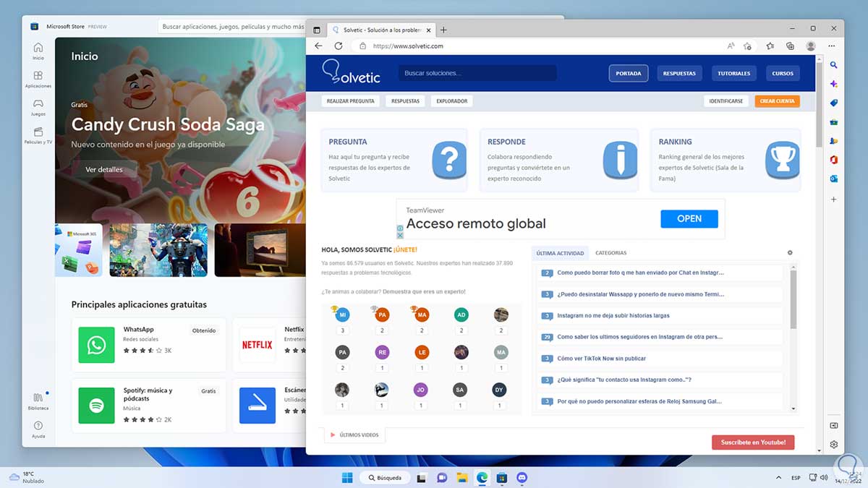Click the Buscar soluciones search field
Viewport: 868px width, 488px height.
(x=477, y=73)
